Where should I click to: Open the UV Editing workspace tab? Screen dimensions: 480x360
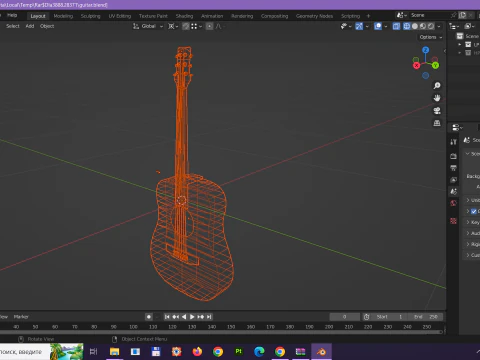tap(119, 16)
